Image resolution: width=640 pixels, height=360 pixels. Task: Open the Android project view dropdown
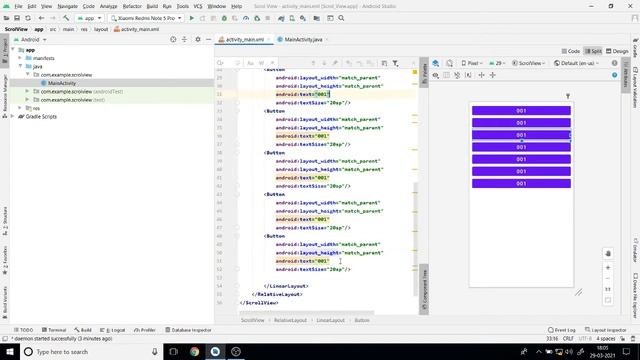click(30, 40)
